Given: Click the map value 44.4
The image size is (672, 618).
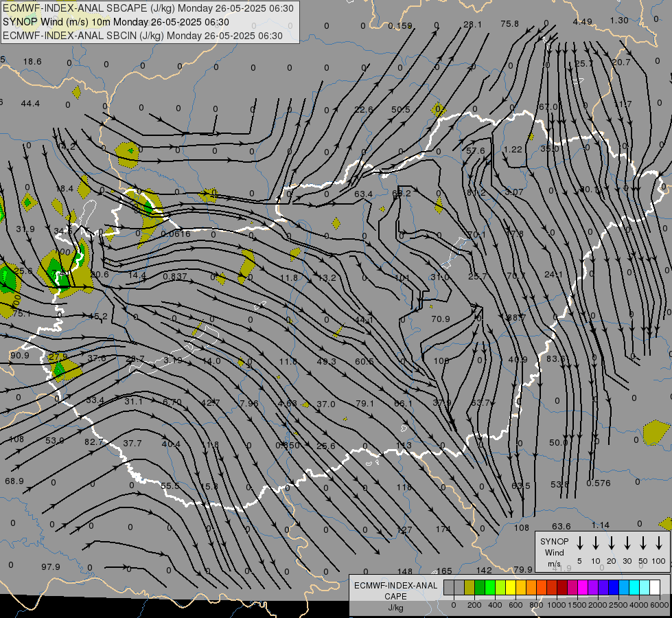Looking at the screenshot, I should (x=30, y=104).
